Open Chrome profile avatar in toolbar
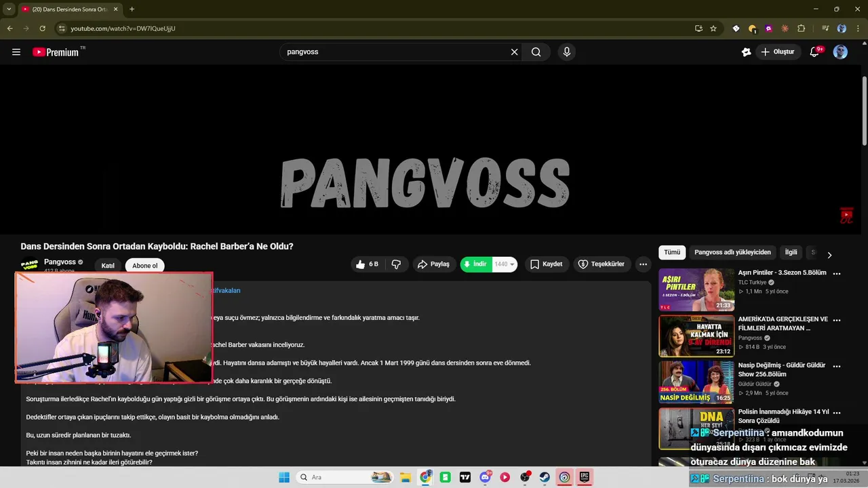The image size is (868, 488). coord(842,28)
